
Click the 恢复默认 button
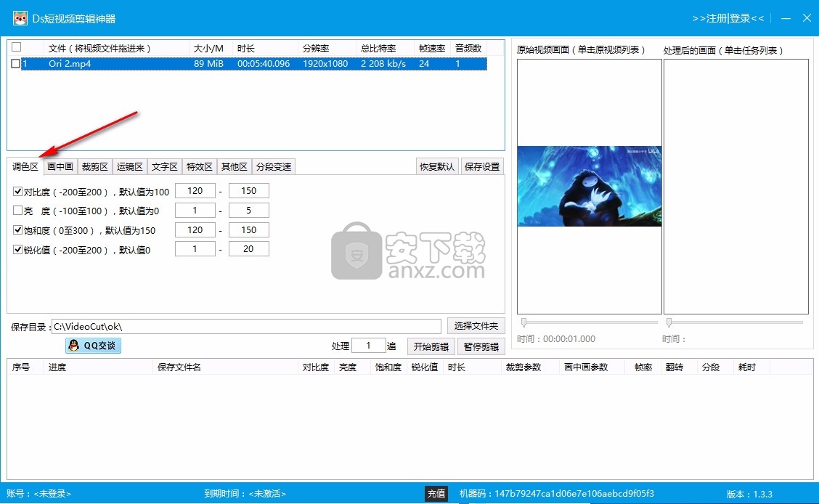437,166
